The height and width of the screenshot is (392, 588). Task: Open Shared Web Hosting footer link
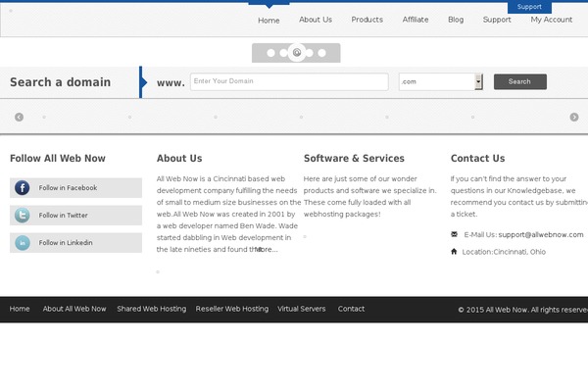click(x=152, y=309)
